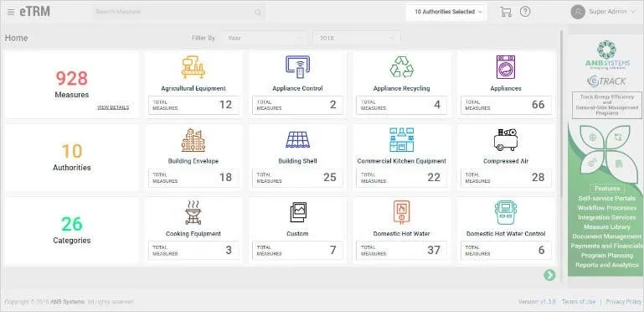Click the Appliances total measures 66
This screenshot has height=312, width=644.
tap(506, 105)
